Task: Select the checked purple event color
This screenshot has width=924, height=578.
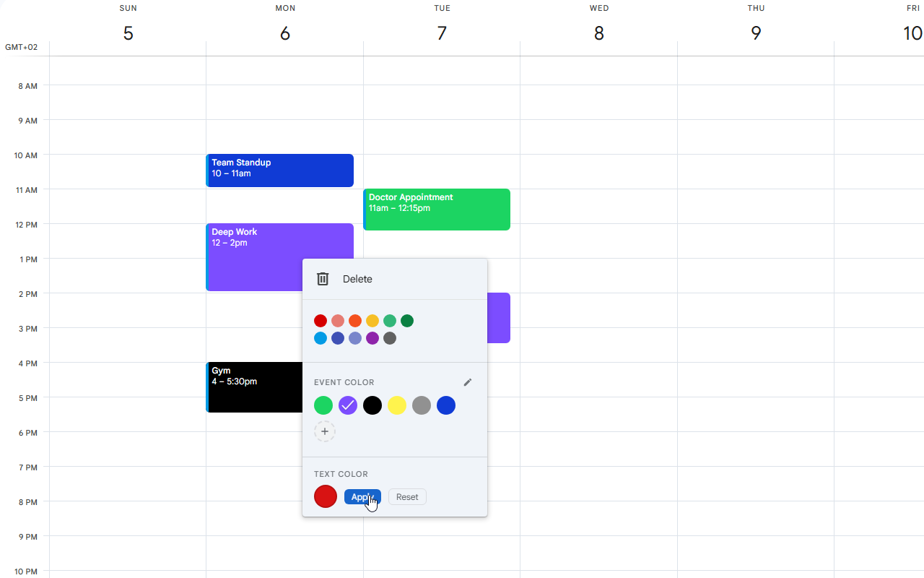Action: click(348, 405)
